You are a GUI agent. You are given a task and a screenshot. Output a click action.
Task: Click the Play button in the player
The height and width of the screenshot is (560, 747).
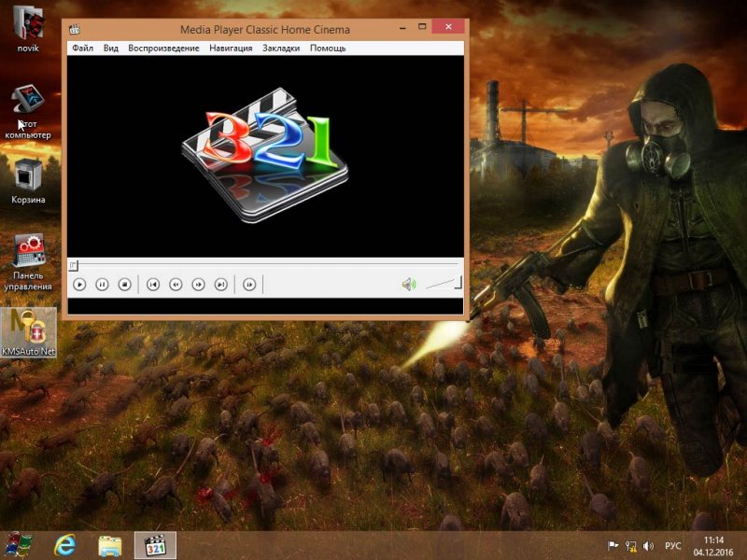79,285
